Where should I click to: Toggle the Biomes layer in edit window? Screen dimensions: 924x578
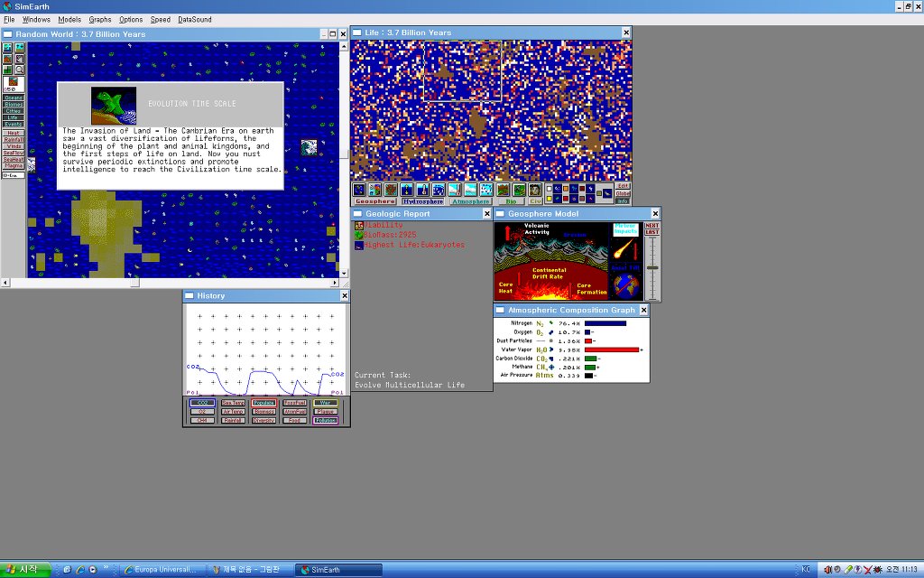tap(14, 105)
